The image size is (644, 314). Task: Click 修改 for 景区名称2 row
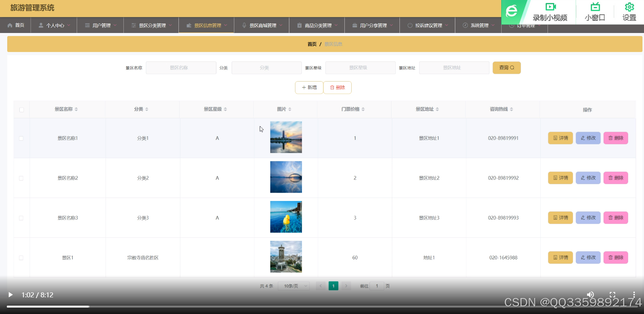(x=588, y=178)
